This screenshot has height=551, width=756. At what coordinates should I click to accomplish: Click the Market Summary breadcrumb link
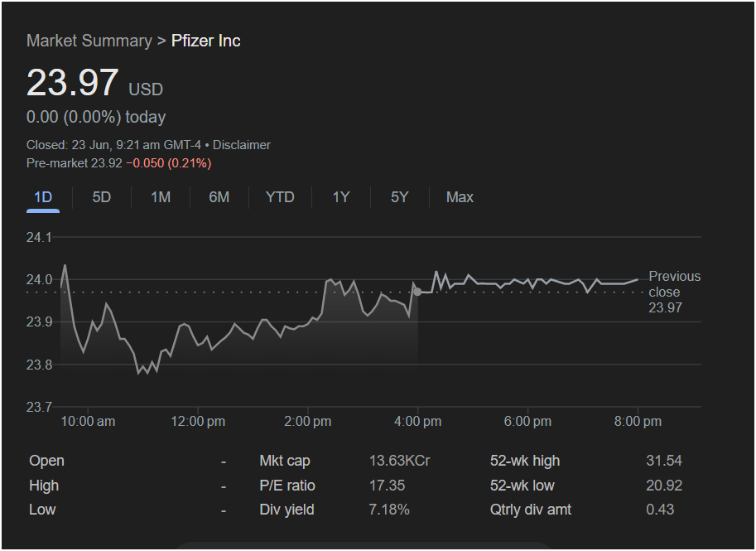(89, 41)
